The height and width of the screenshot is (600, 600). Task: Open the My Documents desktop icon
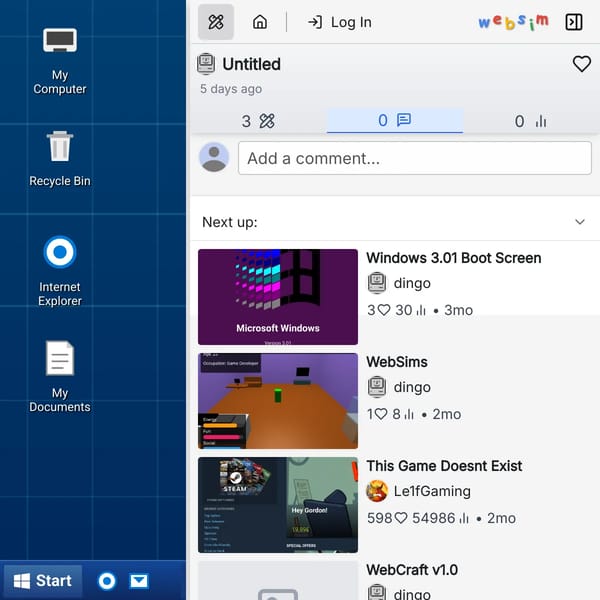coord(60,377)
